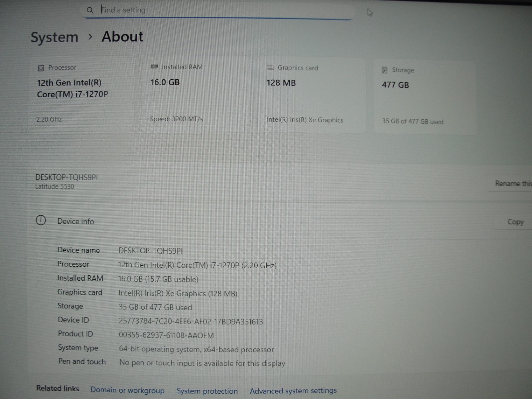The height and width of the screenshot is (399, 532).
Task: Click the System type label
Action: click(x=78, y=348)
